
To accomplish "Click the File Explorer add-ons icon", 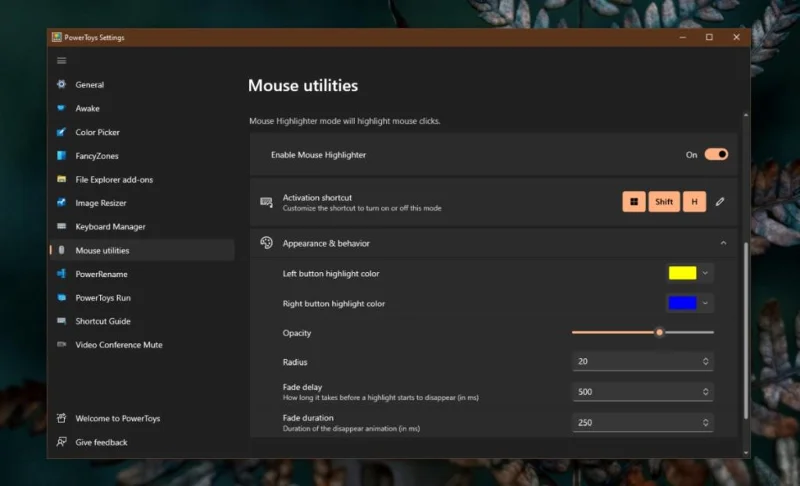I will 61,179.
